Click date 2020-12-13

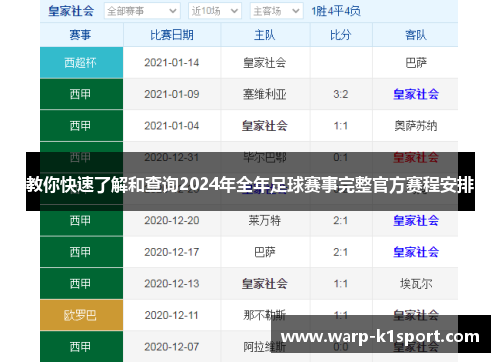pos(172,284)
